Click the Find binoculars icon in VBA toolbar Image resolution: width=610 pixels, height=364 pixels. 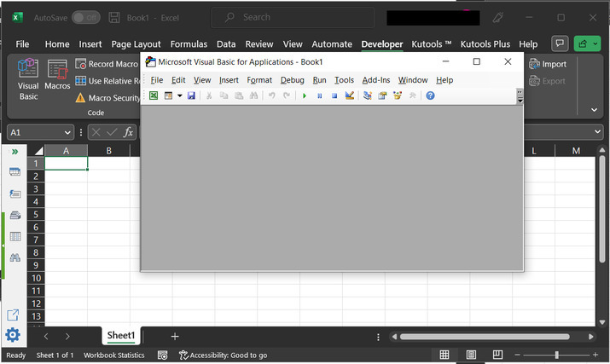pos(253,95)
